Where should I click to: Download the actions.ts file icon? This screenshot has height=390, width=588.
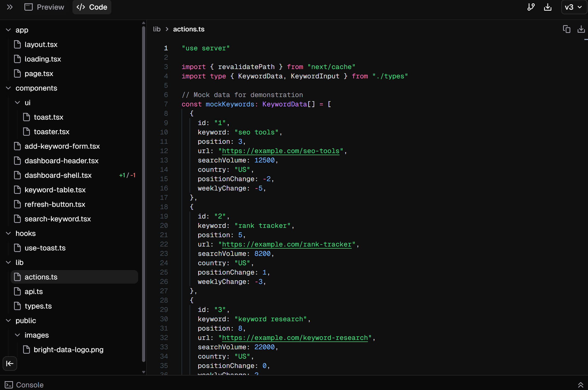point(581,29)
